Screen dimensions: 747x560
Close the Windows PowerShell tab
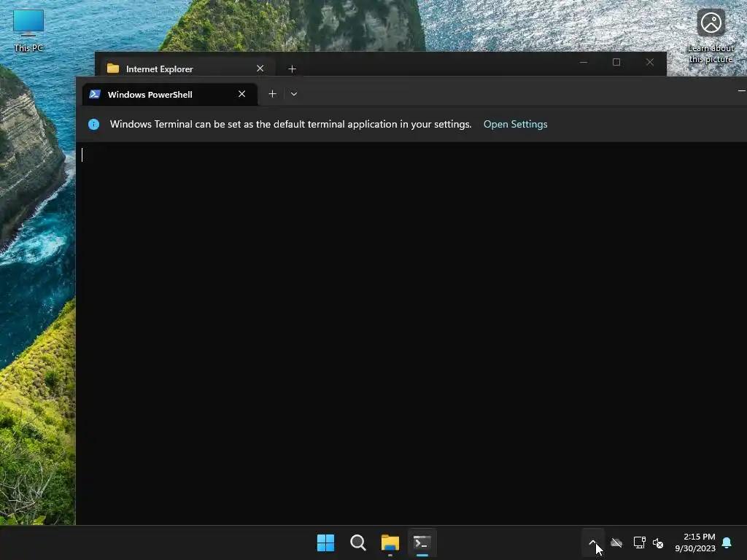tap(242, 94)
